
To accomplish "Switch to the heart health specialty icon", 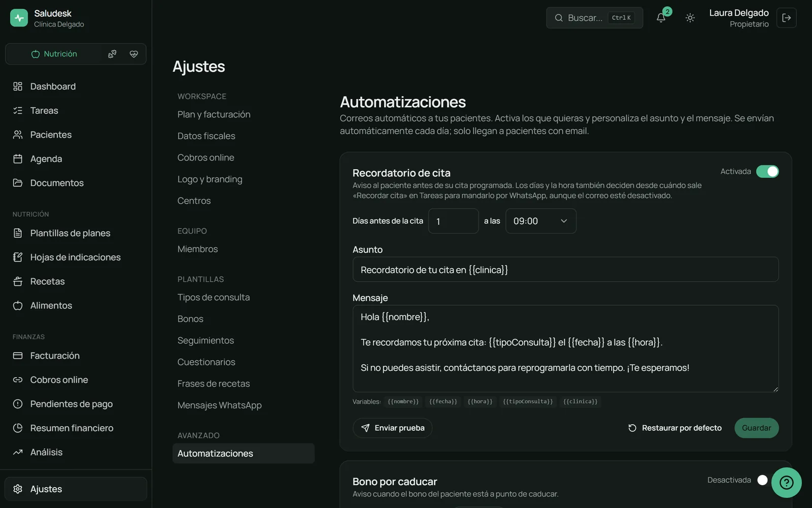I will (134, 54).
